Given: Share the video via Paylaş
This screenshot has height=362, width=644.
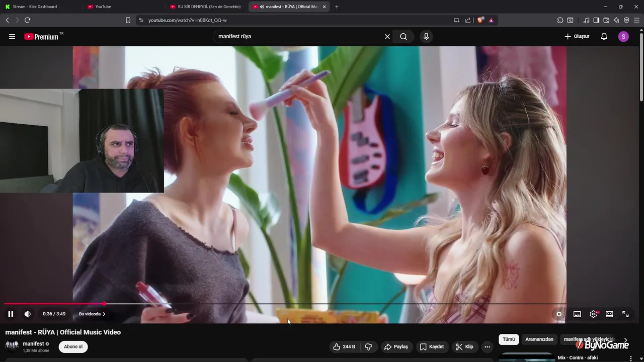Looking at the screenshot, I should 396,347.
